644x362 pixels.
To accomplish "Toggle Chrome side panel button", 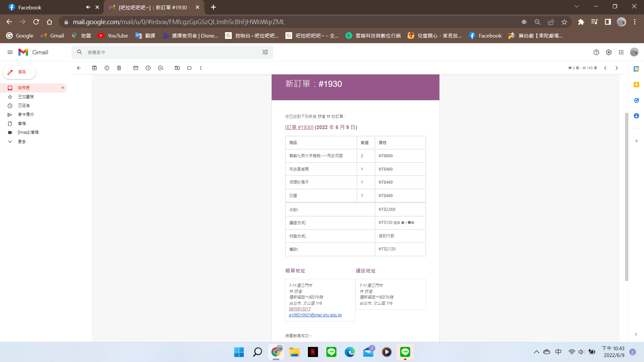I will [x=608, y=22].
